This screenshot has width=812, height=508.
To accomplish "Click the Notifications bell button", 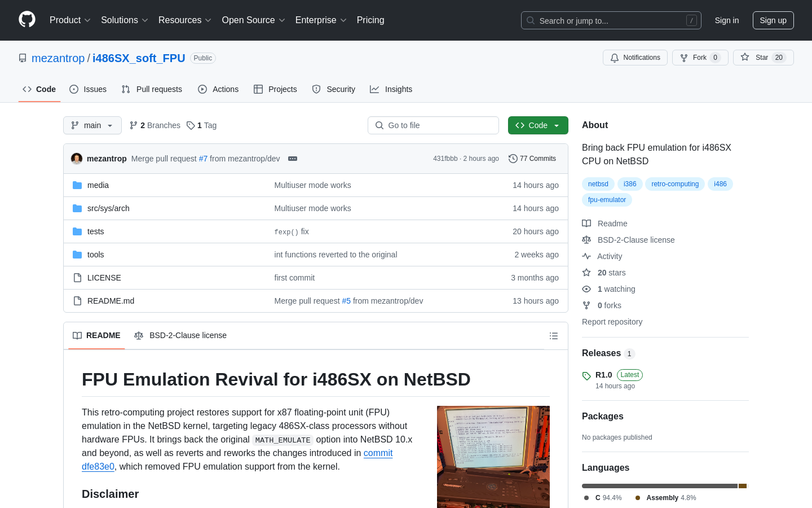I will (x=635, y=58).
